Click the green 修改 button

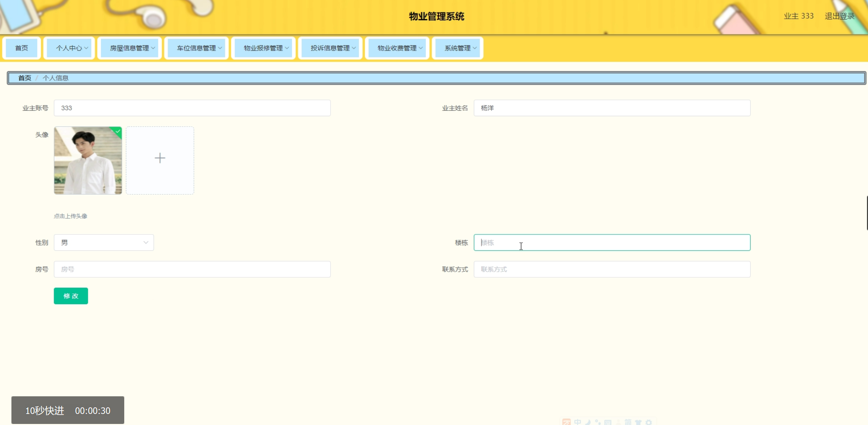pos(71,296)
